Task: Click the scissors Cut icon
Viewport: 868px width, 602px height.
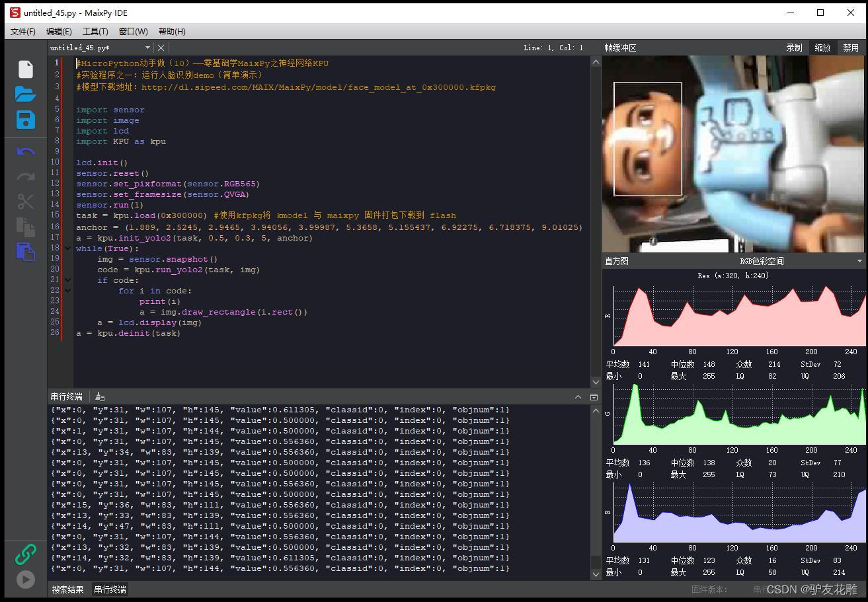Action: 25,201
